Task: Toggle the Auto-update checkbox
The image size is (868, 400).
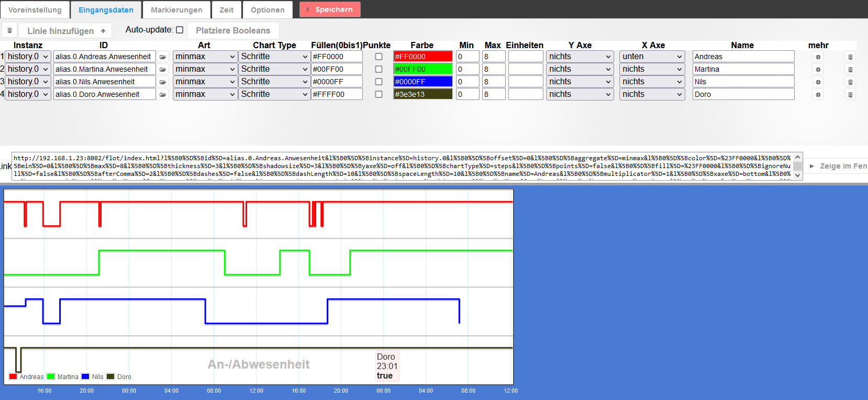Action: tap(180, 30)
